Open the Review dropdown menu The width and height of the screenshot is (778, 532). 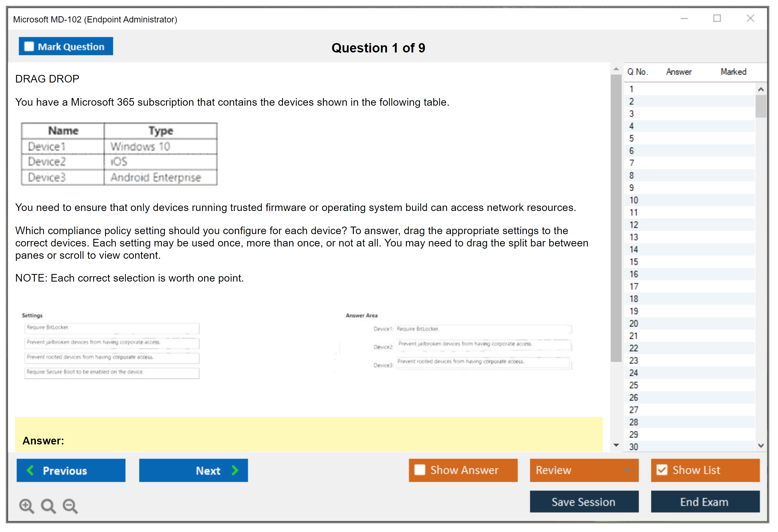tap(628, 470)
